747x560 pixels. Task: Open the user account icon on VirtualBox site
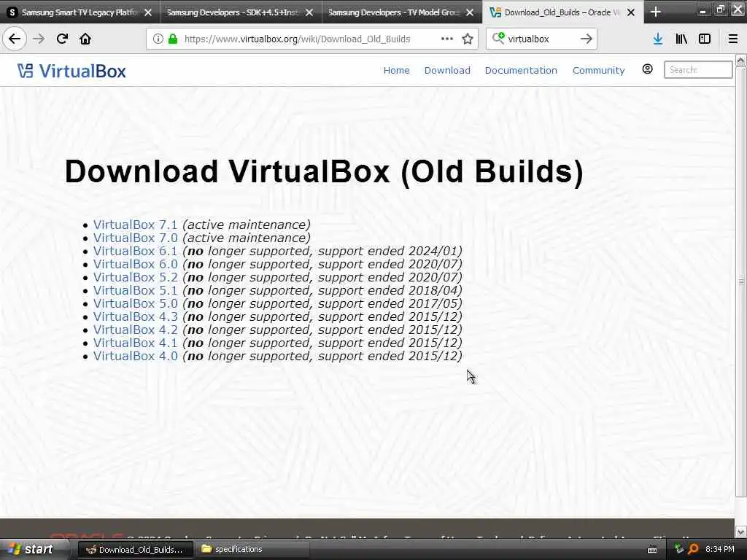point(648,69)
